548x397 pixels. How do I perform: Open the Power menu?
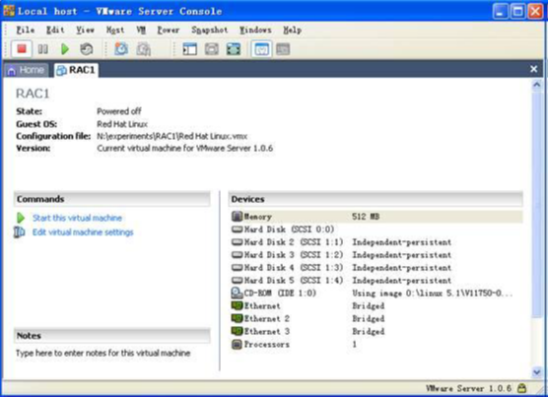(x=168, y=30)
